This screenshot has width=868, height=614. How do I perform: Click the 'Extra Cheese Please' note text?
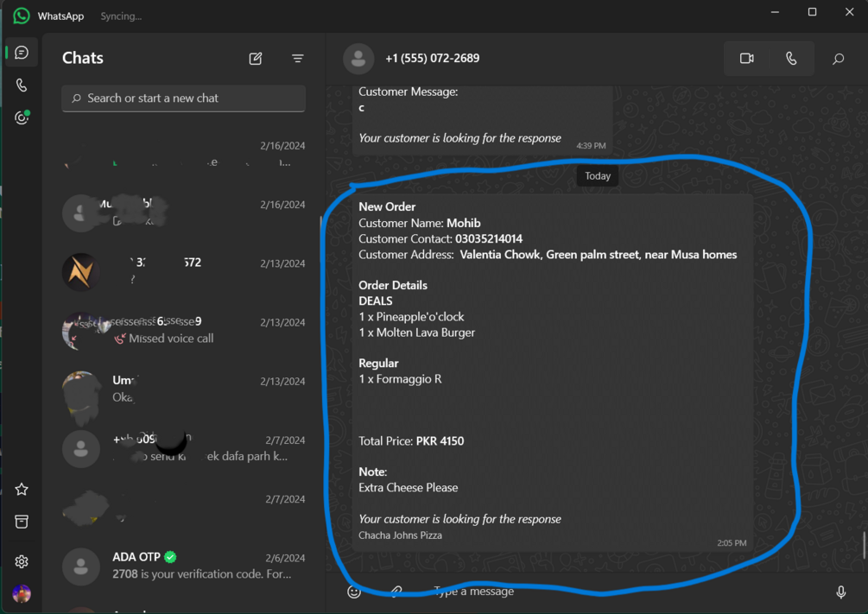(408, 488)
